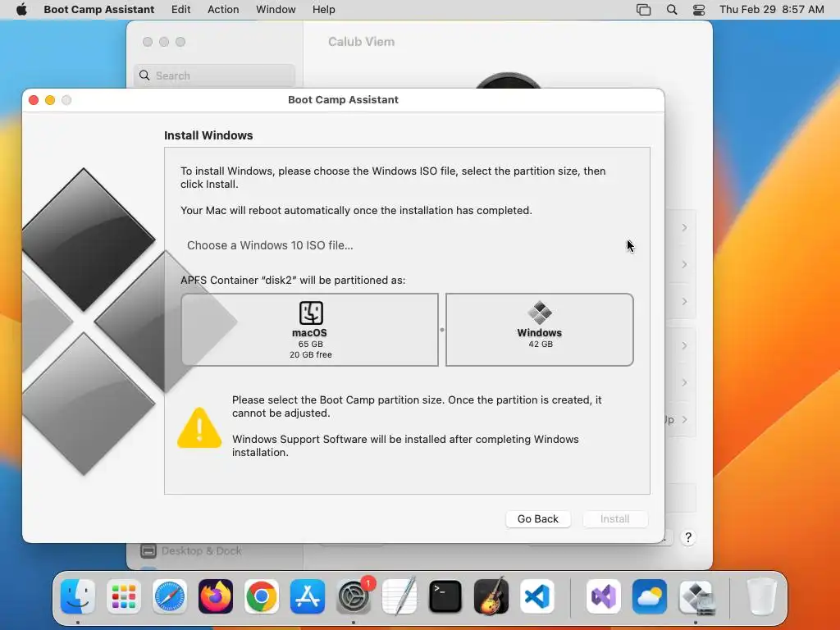Open Finder from the Dock
Screen dimensions: 840x630
pyautogui.click(x=78, y=596)
